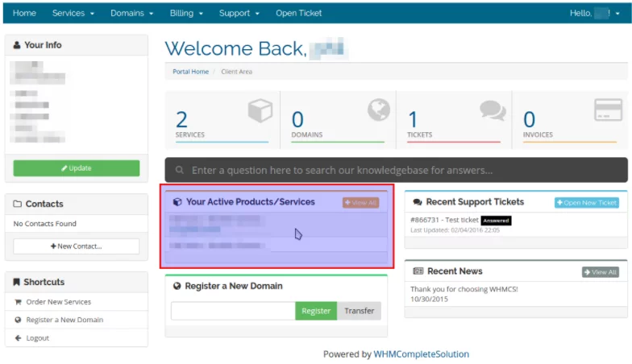The width and height of the screenshot is (632, 364).
Task: Open the Support dropdown menu
Action: (x=239, y=13)
